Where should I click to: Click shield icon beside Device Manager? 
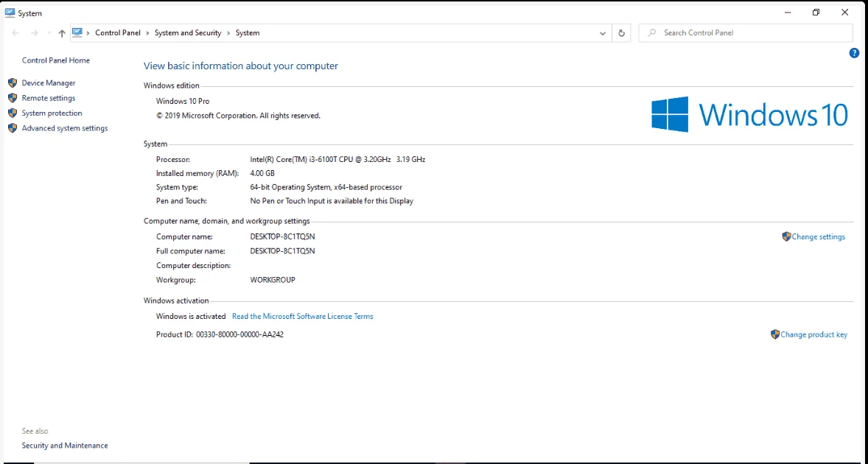click(13, 83)
